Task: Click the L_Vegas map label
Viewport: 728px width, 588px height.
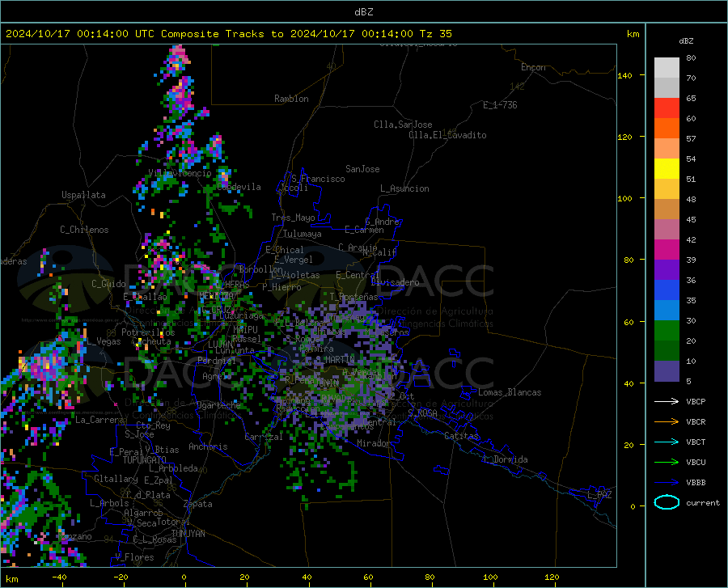Action: pyautogui.click(x=104, y=341)
